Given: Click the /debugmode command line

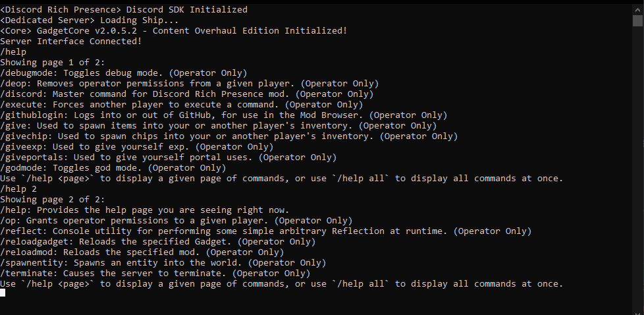Looking at the screenshot, I should (x=124, y=73).
